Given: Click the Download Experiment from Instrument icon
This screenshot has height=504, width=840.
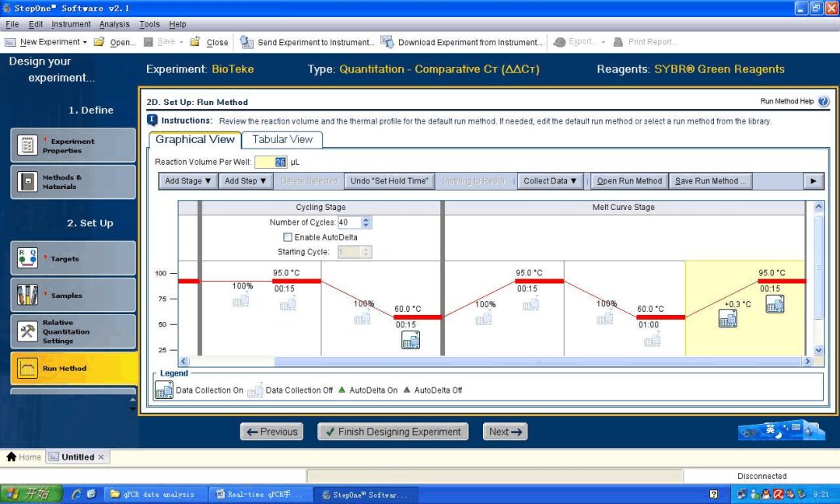Looking at the screenshot, I should [387, 42].
